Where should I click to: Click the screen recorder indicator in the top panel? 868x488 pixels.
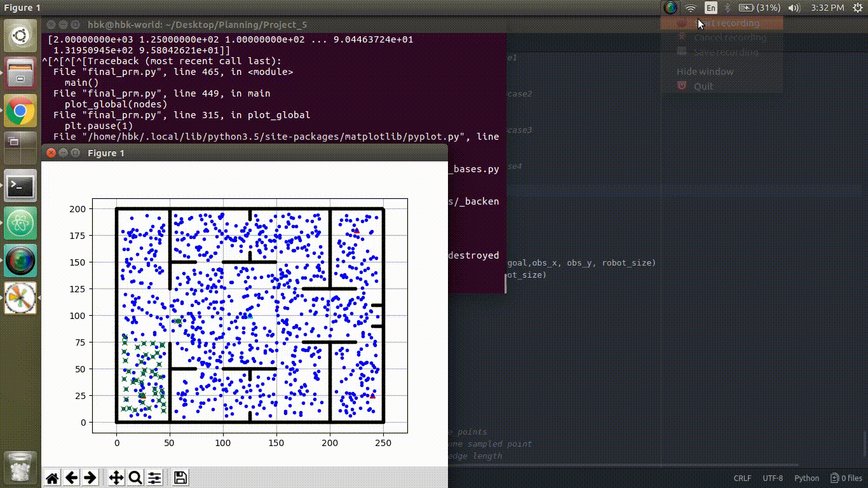tap(670, 8)
